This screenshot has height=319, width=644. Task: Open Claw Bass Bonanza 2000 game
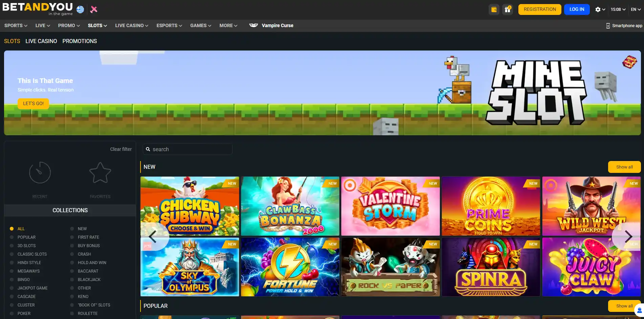(x=290, y=206)
